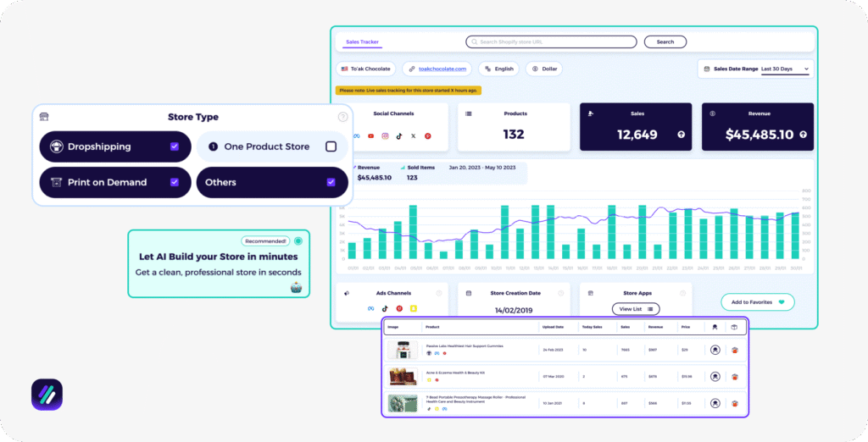Click the YouTube icon in Social Channels
Screen dimensions: 868x442
coord(370,135)
